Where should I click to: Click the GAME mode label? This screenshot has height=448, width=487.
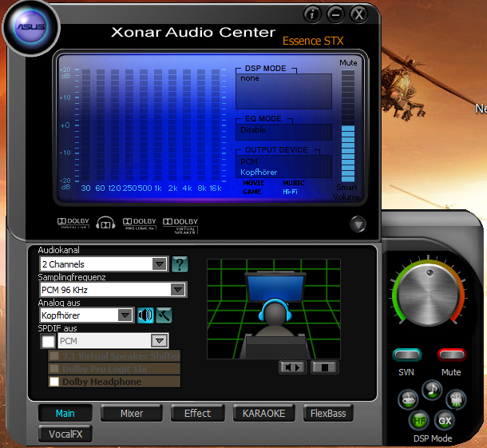252,192
